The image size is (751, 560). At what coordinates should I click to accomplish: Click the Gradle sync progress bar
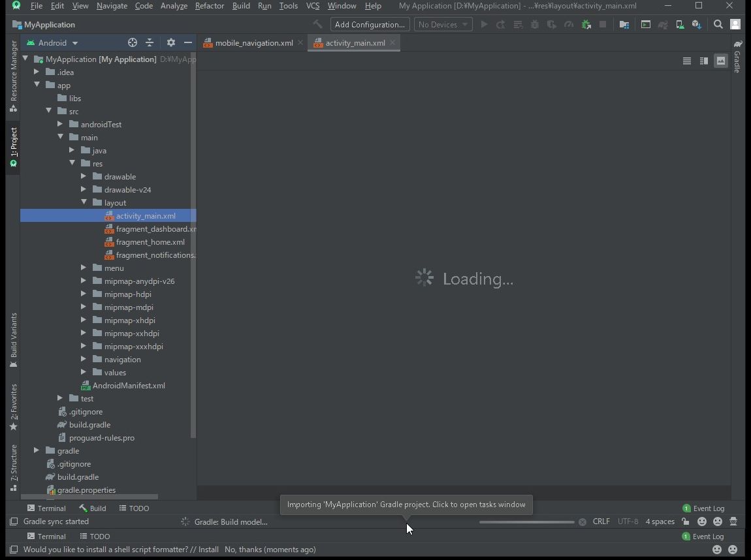526,521
